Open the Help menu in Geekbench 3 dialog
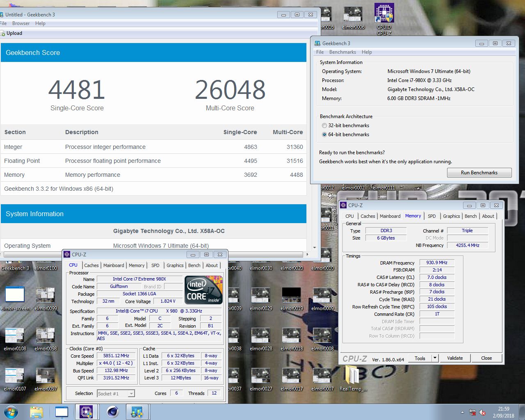This screenshot has width=525, height=420. (x=367, y=52)
